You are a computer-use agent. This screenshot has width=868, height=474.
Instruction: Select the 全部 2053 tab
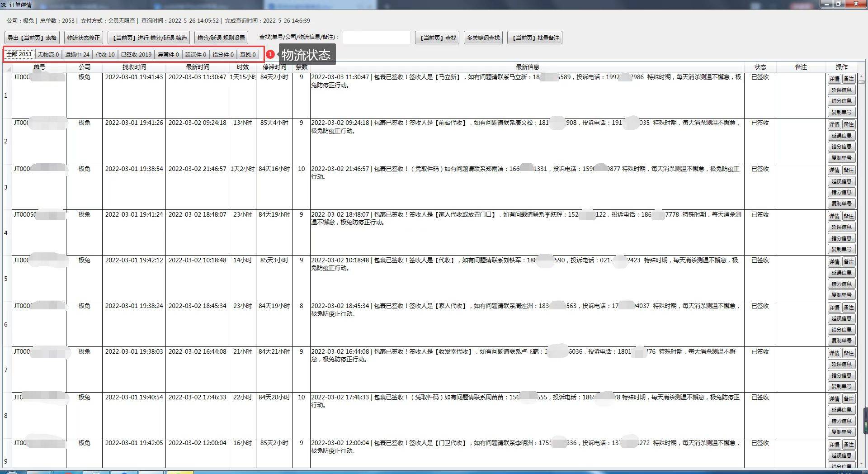pyautogui.click(x=19, y=54)
